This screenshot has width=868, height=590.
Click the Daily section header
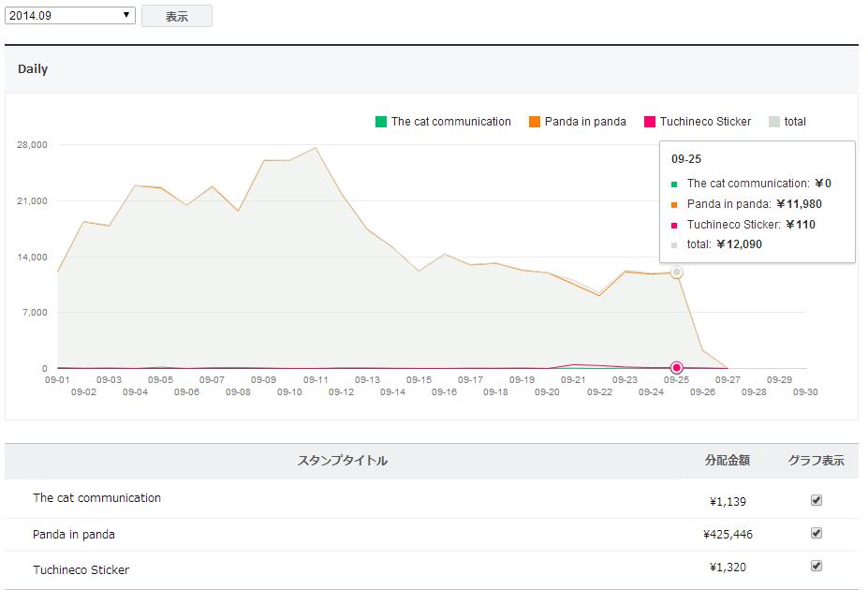pyautogui.click(x=33, y=69)
